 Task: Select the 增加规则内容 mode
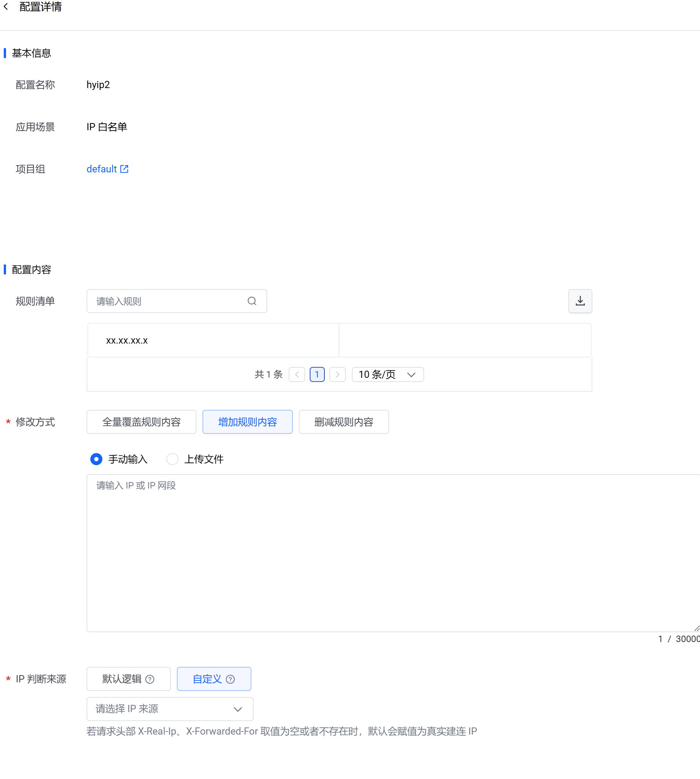(x=247, y=422)
